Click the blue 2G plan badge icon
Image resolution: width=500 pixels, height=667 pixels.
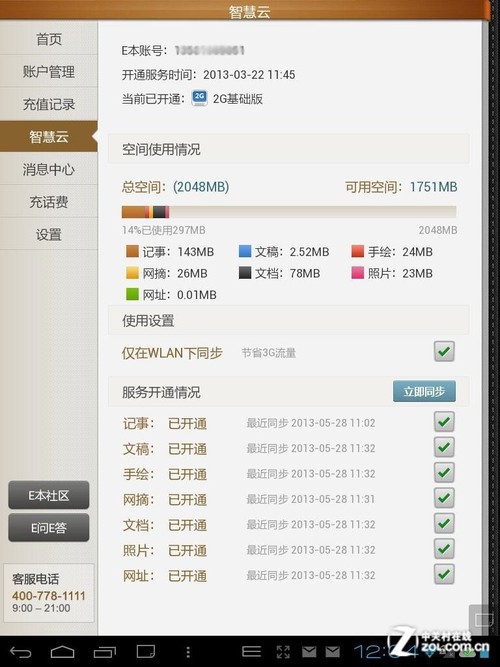click(x=199, y=98)
